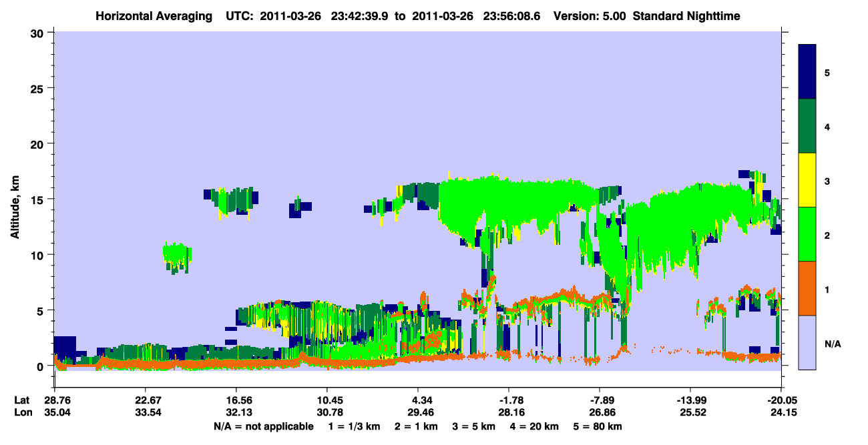Click the longitude value 26.86
868x445 pixels.
click(x=600, y=413)
